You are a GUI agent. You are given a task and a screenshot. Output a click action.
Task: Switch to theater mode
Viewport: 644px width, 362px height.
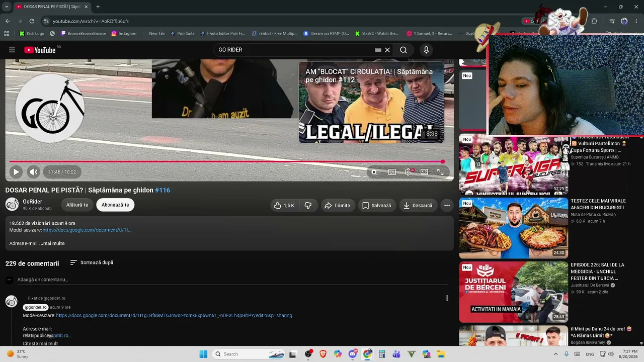point(424,172)
